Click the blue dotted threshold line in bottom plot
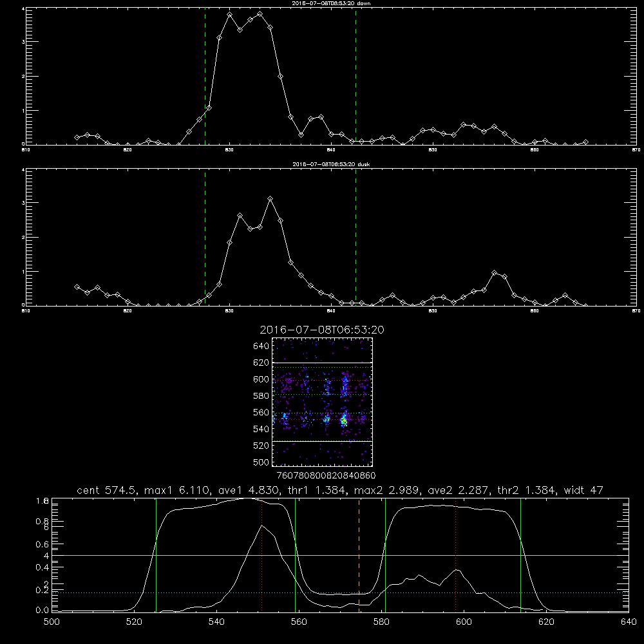The image size is (644, 644). (x=340, y=592)
